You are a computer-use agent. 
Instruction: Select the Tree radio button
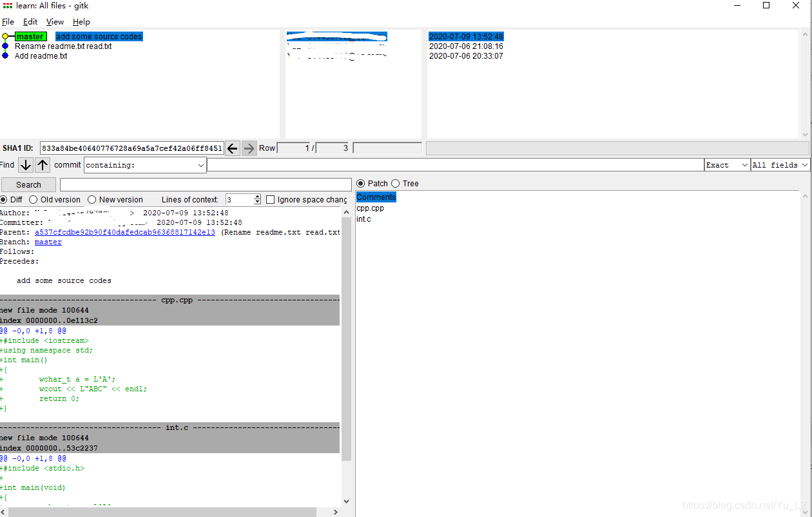(396, 184)
